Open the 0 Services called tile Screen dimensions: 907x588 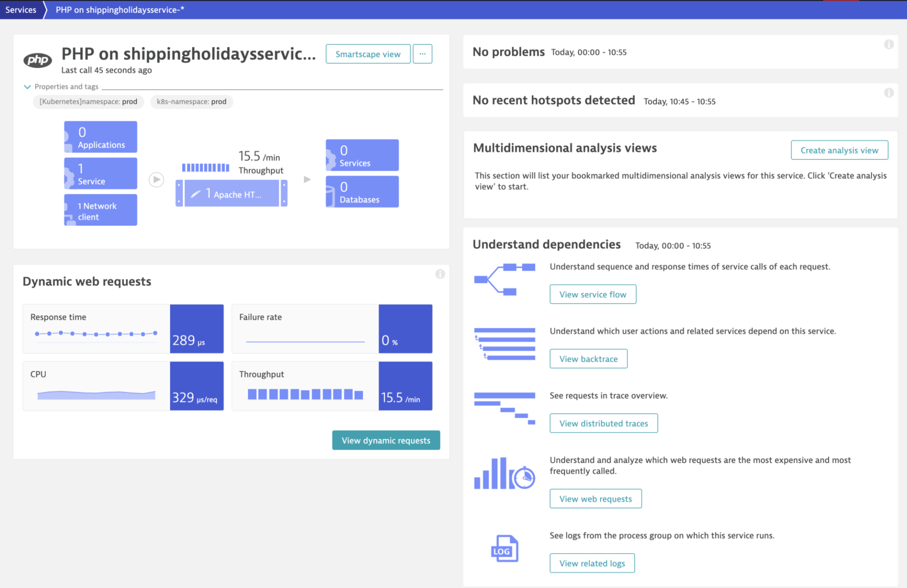coord(362,155)
